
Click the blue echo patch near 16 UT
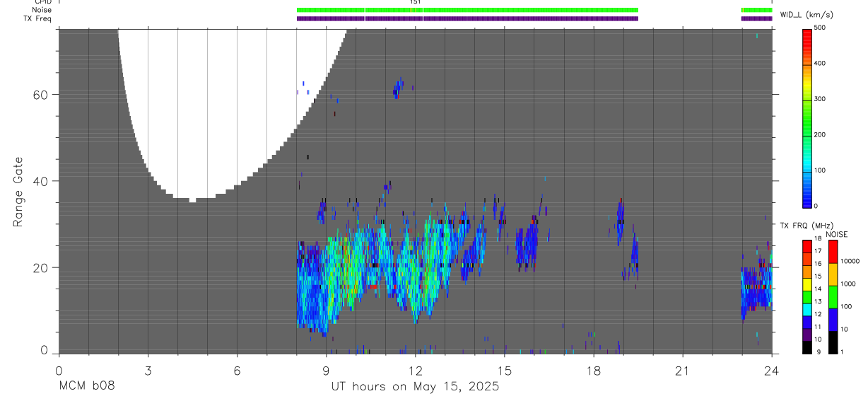527,245
